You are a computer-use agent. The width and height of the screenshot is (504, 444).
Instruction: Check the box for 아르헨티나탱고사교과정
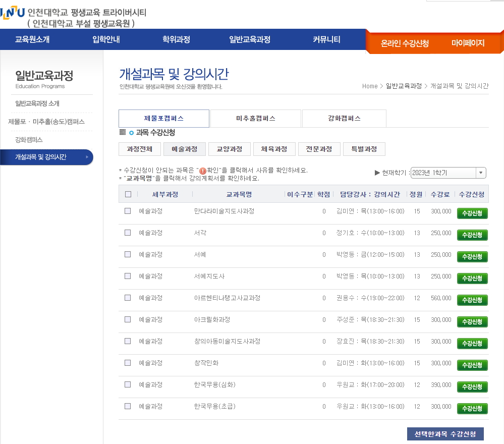pos(128,298)
